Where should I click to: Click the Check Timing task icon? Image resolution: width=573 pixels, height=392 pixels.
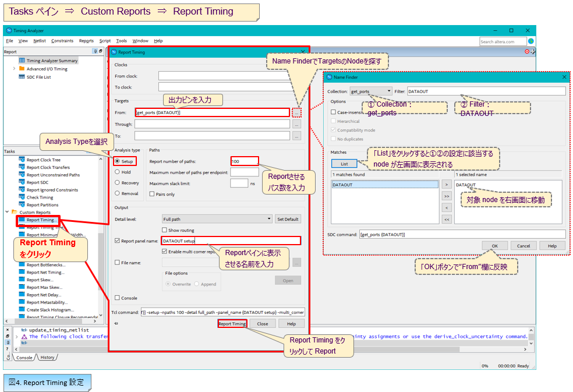pyautogui.click(x=22, y=197)
